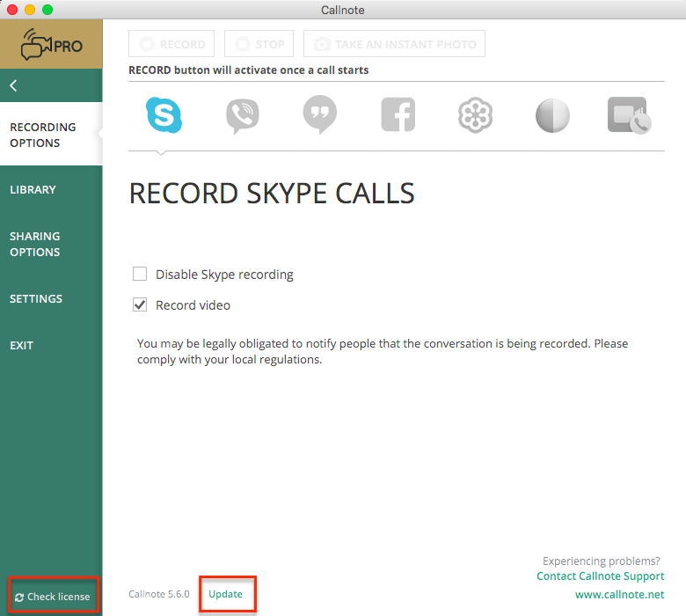This screenshot has height=616, width=686.
Task: Click 'RECORD button will activate' hint text
Action: (x=249, y=70)
